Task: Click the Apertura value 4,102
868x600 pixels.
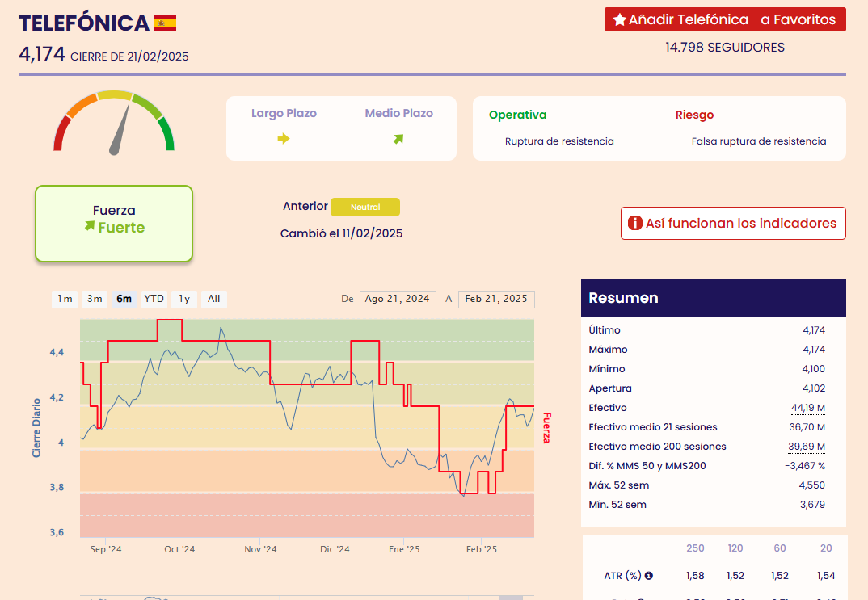Action: [814, 388]
